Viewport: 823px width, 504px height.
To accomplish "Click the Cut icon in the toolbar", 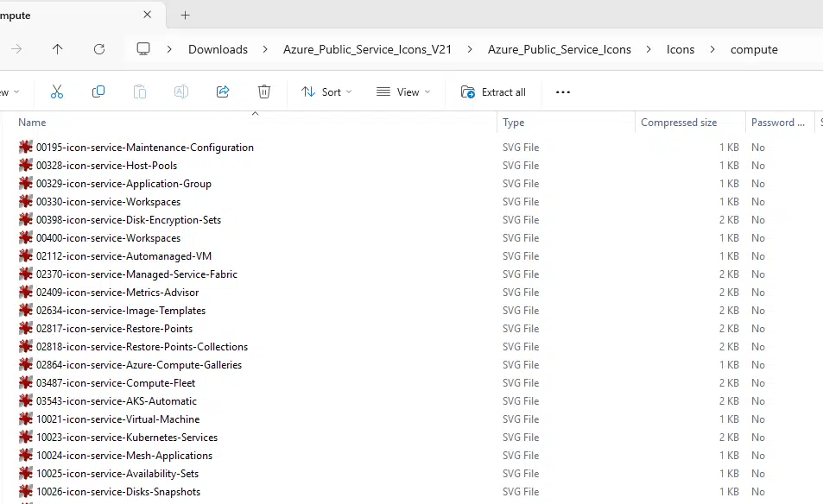I will click(x=57, y=91).
